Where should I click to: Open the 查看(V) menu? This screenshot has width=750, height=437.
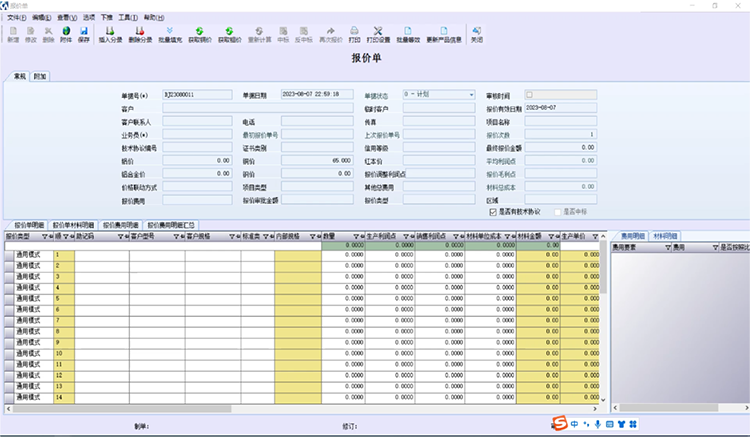(x=67, y=18)
